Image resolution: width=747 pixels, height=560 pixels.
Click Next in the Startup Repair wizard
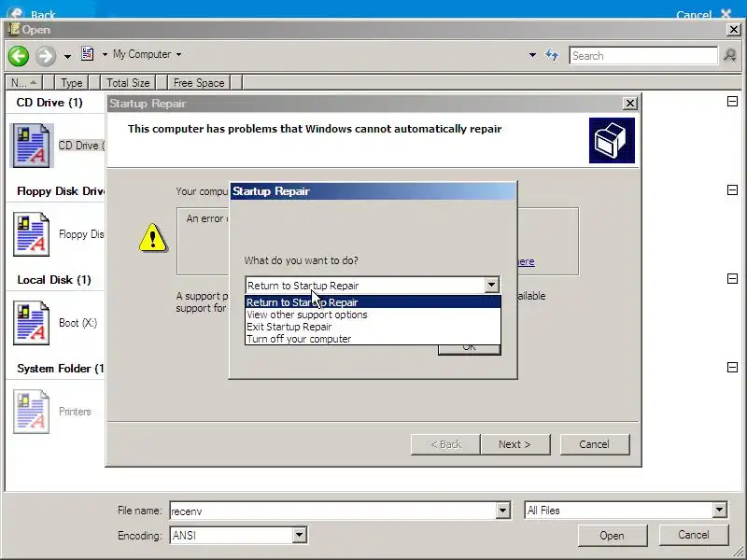click(x=515, y=444)
